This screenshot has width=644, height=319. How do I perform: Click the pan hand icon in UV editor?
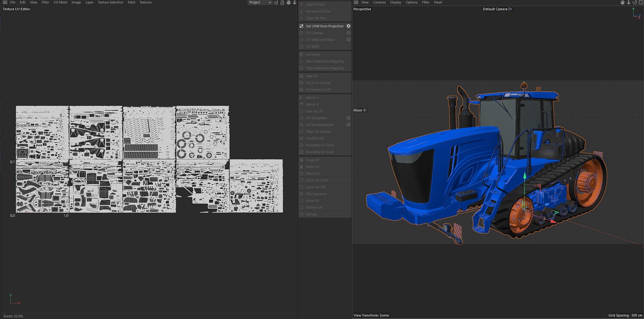(x=289, y=3)
